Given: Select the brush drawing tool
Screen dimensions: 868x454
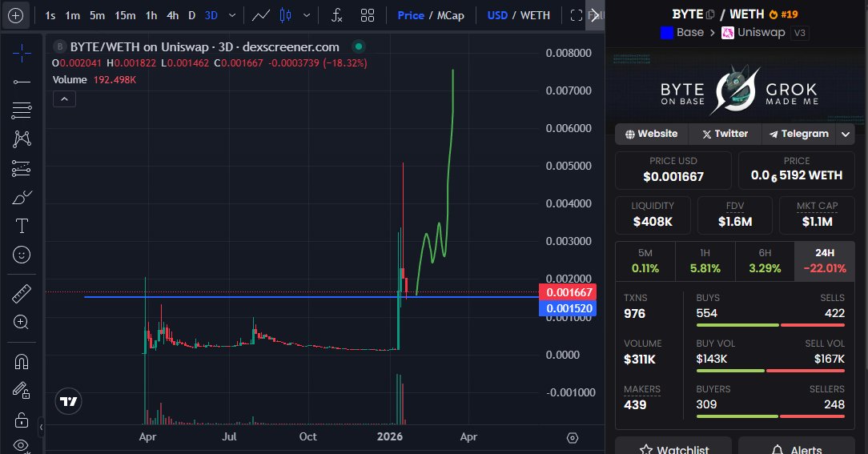Looking at the screenshot, I should [22, 197].
